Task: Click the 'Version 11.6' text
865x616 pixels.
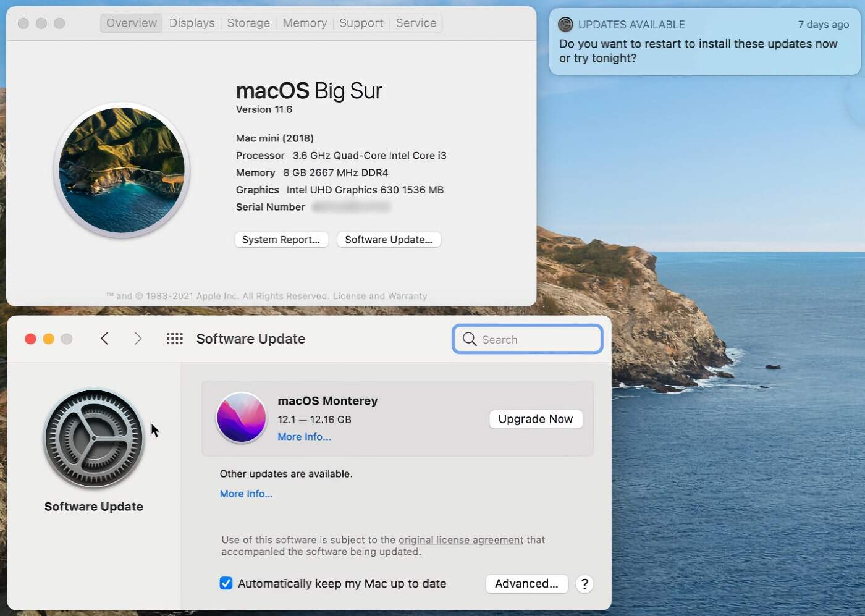Action: pyautogui.click(x=264, y=109)
